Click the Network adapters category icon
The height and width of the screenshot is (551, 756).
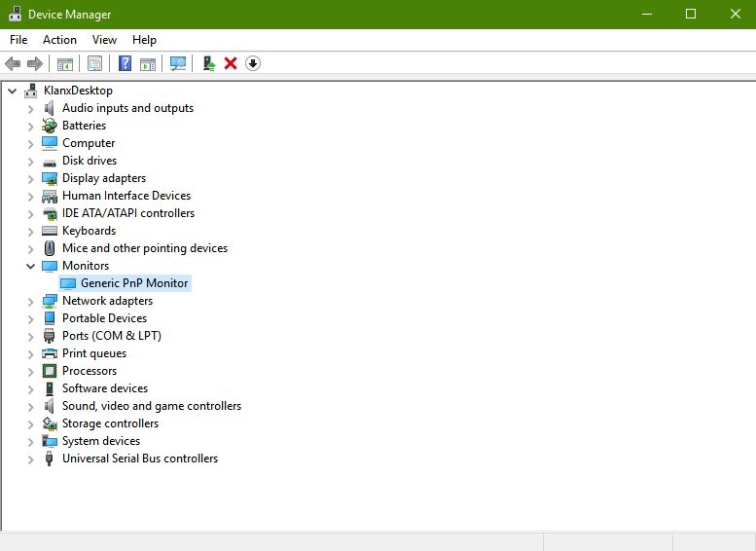click(50, 301)
